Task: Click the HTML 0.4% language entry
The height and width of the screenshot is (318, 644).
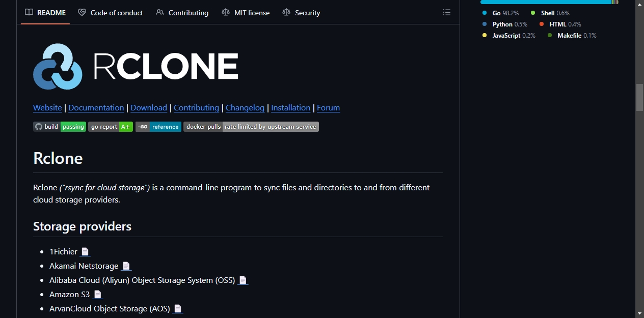Action: point(560,24)
